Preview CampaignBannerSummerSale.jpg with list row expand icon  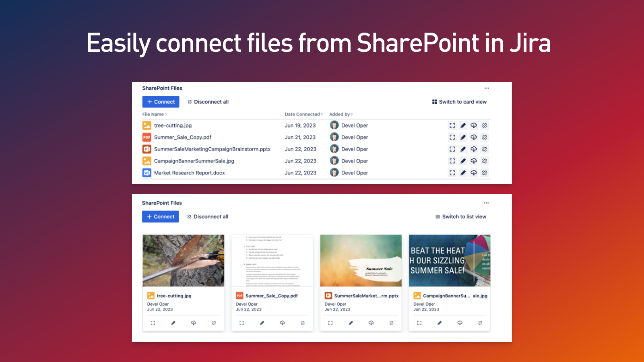tap(452, 161)
